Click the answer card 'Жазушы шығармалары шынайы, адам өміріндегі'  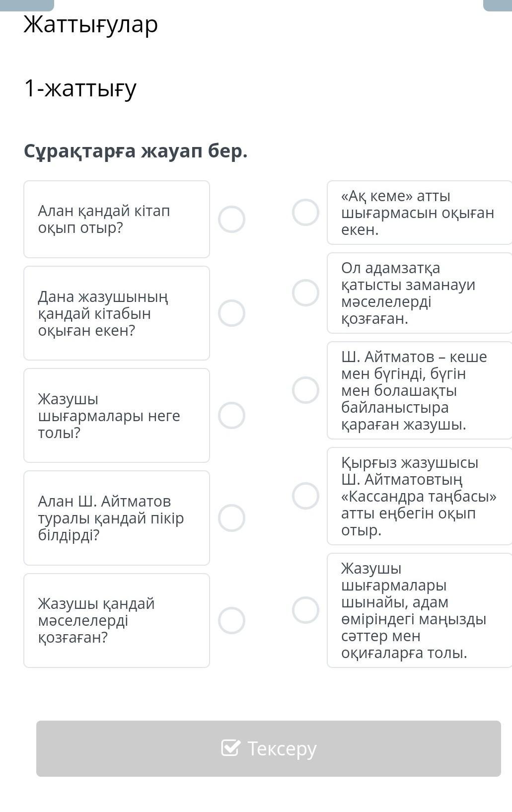click(420, 610)
